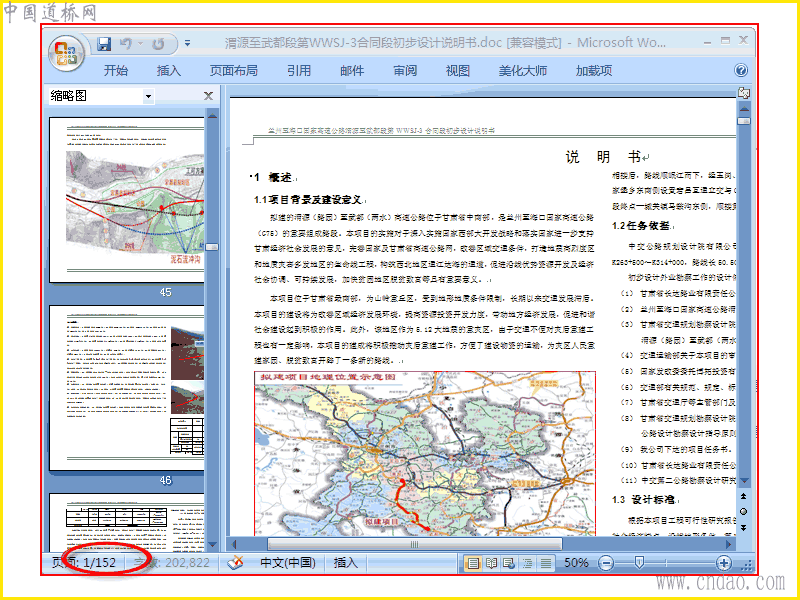
Task: Open Word help question mark icon
Action: pyautogui.click(x=741, y=70)
